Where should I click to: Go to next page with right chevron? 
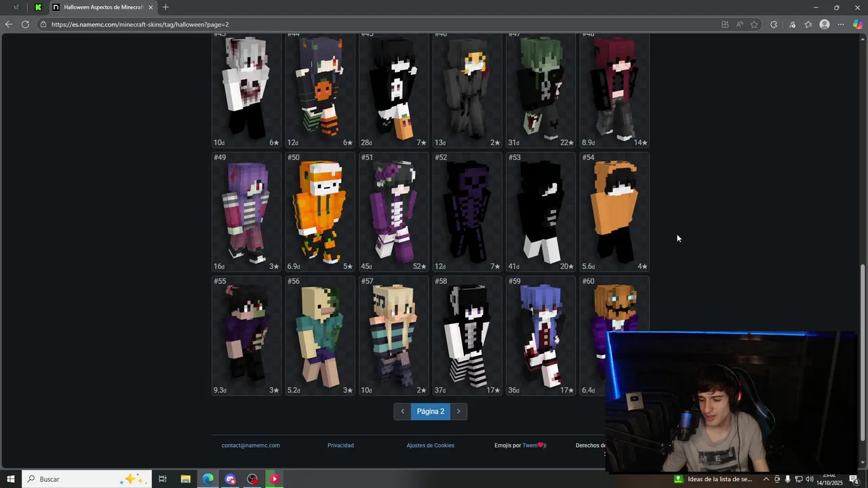tap(458, 411)
